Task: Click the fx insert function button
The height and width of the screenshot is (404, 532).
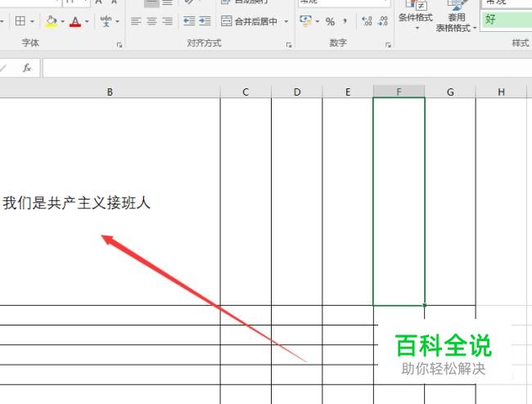Action: (27, 68)
